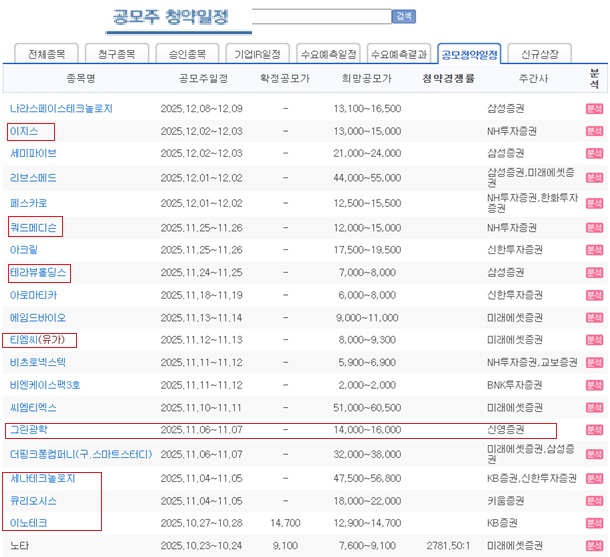Open the 더핑크퐁컴퍼니 stock link

point(81,454)
